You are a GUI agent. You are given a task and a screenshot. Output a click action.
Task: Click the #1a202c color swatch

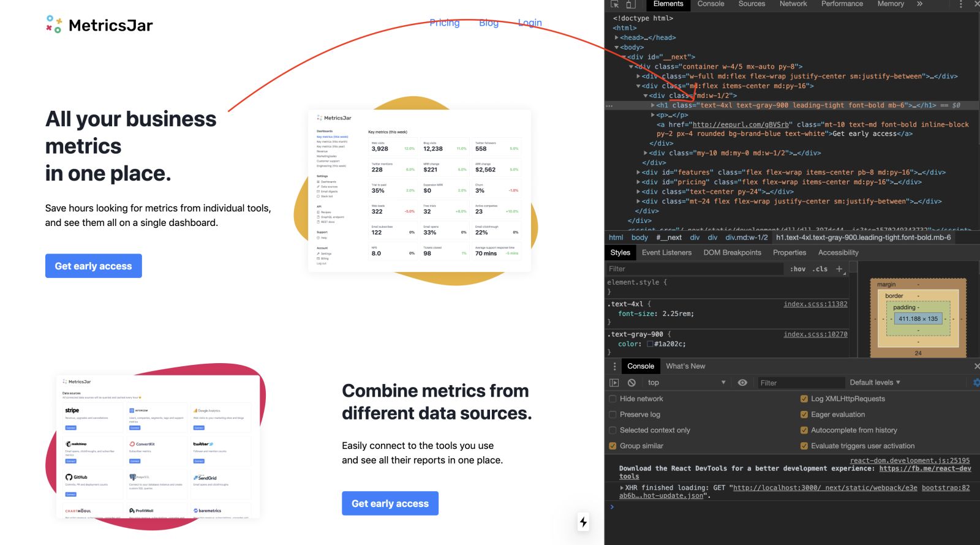click(x=650, y=344)
